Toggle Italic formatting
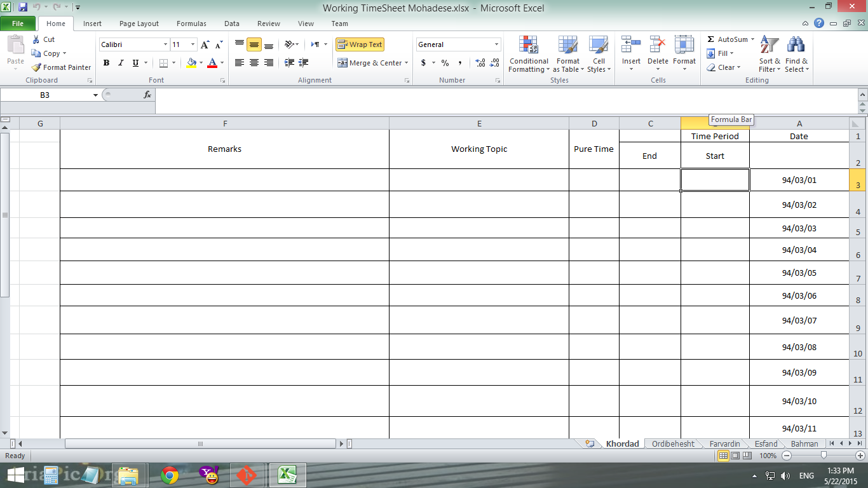Screen dimensions: 868x488 coord(121,63)
